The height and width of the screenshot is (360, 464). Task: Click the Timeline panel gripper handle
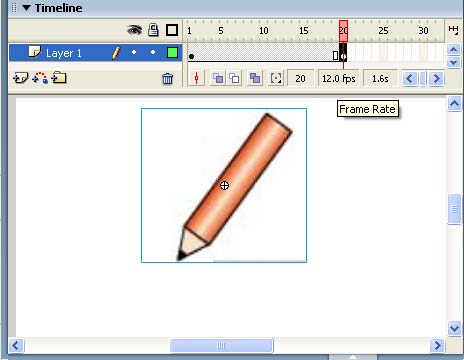pos(14,8)
